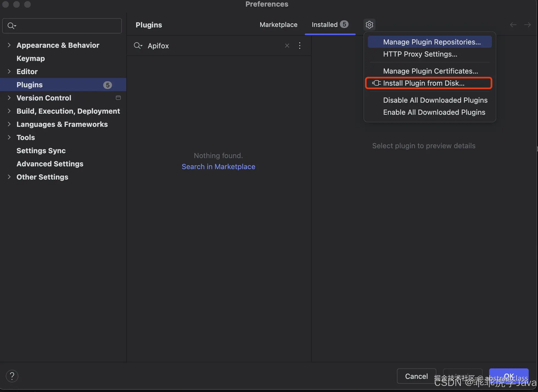Click the plugin search magnifier icon
Screen dimensions: 538x392
138,46
